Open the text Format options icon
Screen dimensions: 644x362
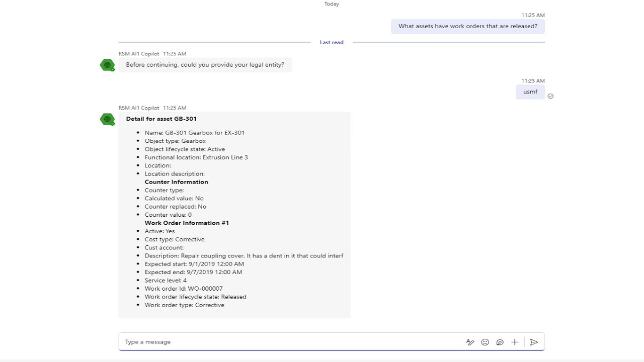470,342
